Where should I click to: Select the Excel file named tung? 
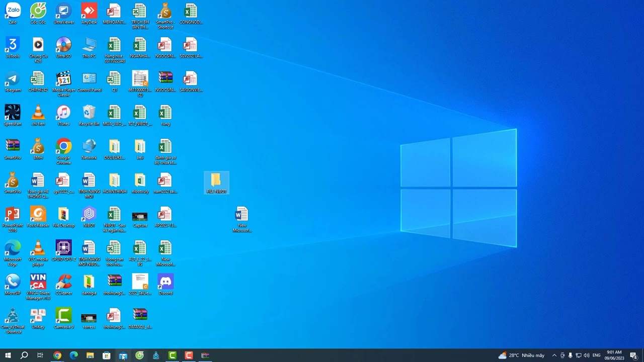(x=166, y=115)
